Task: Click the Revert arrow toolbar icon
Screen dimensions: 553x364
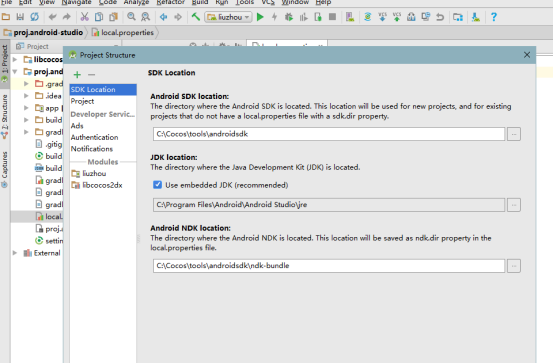Action: (x=440, y=17)
